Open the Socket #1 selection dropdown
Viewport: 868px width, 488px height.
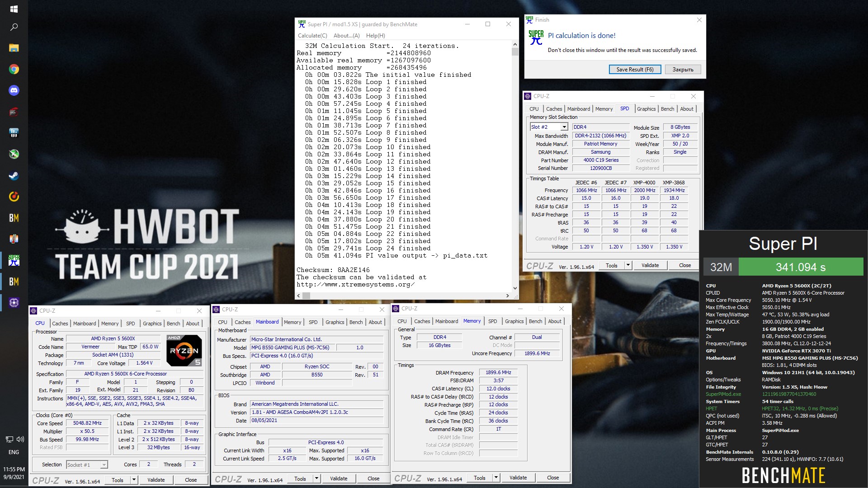click(104, 465)
